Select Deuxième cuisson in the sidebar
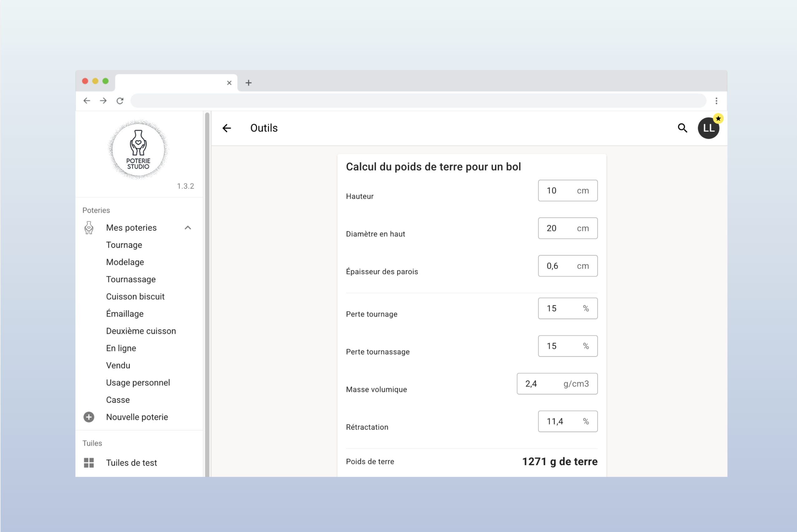The image size is (797, 532). pos(141,331)
